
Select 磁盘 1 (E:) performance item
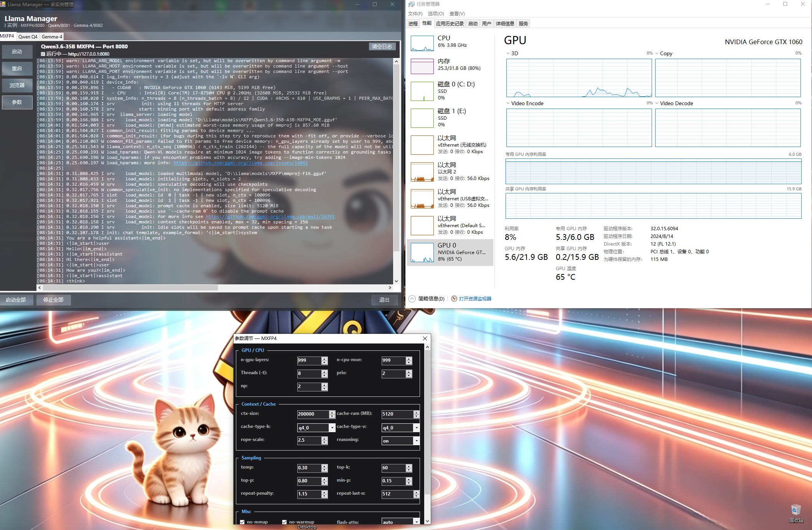coord(450,118)
